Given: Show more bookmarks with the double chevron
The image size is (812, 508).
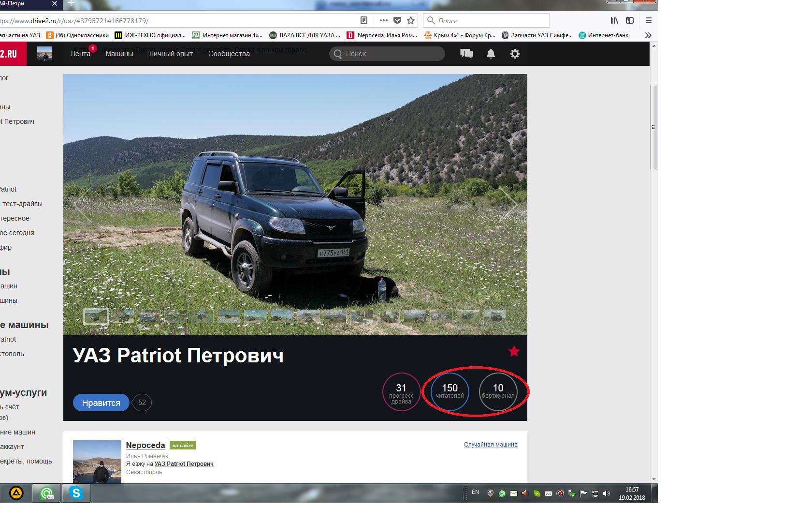Looking at the screenshot, I should [x=648, y=35].
